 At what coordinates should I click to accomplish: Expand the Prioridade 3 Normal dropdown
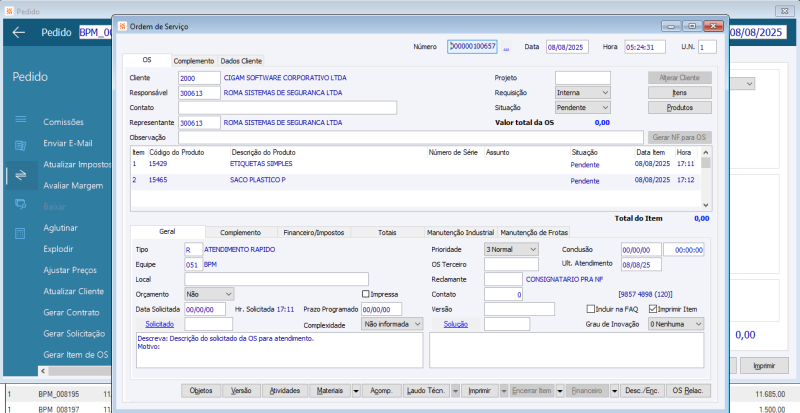point(511,249)
